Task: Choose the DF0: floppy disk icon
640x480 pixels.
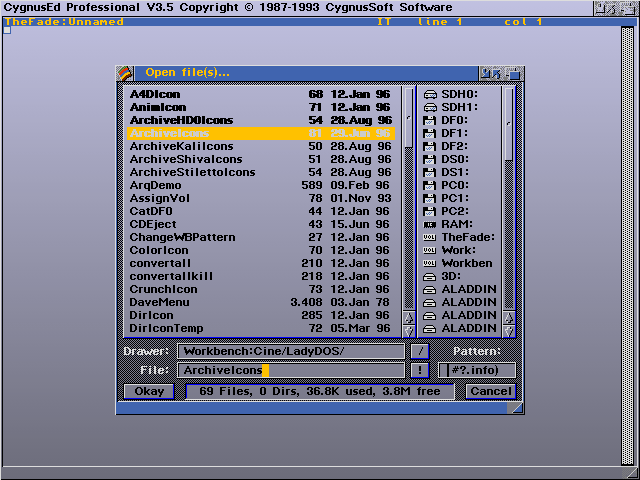Action: [429, 121]
